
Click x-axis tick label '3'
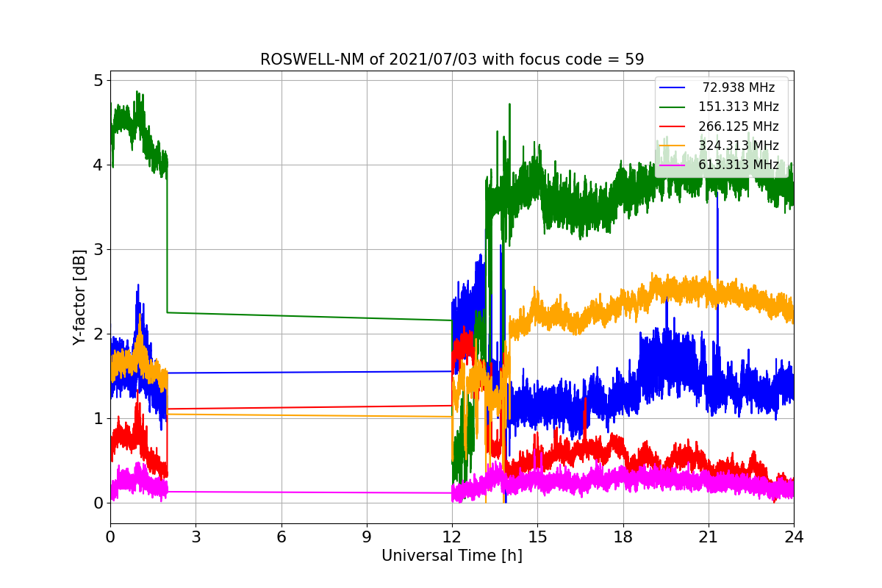(x=196, y=537)
